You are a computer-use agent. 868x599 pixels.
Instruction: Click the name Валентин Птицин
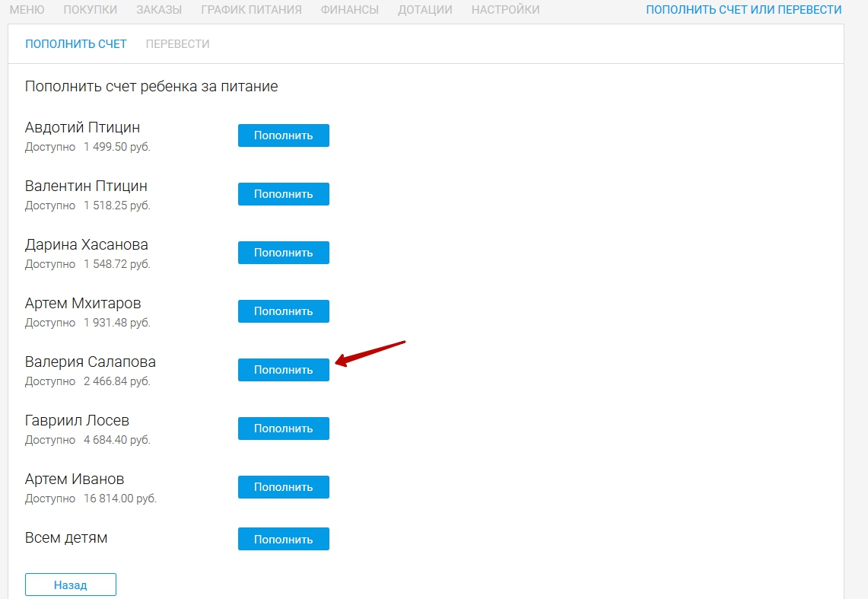click(86, 186)
